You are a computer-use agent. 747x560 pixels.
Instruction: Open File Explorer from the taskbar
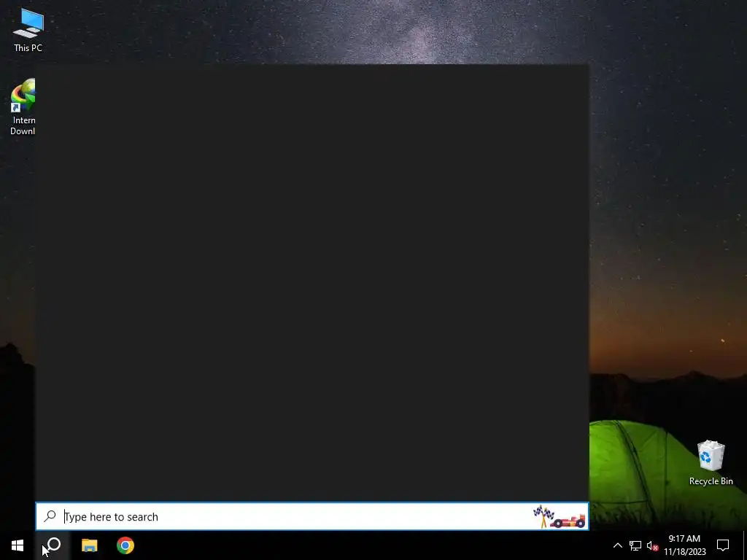89,545
